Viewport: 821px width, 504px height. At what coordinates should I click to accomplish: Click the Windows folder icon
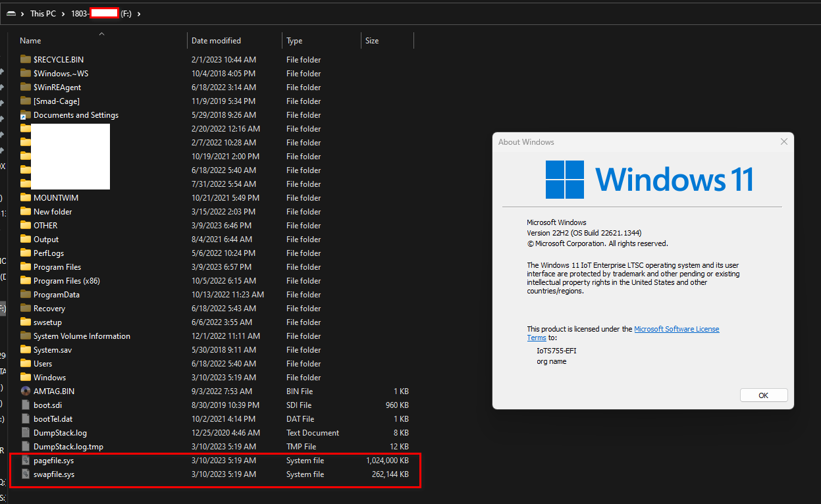click(x=26, y=377)
